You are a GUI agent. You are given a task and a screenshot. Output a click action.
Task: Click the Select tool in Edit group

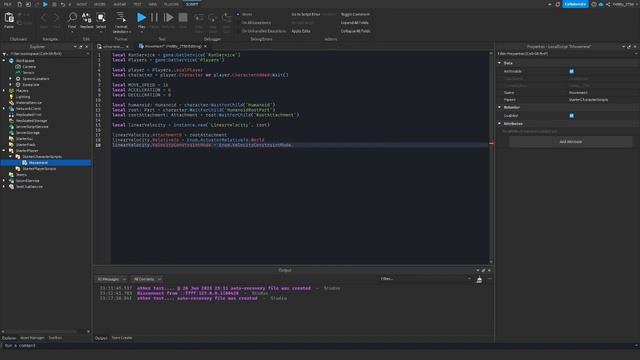101,17
